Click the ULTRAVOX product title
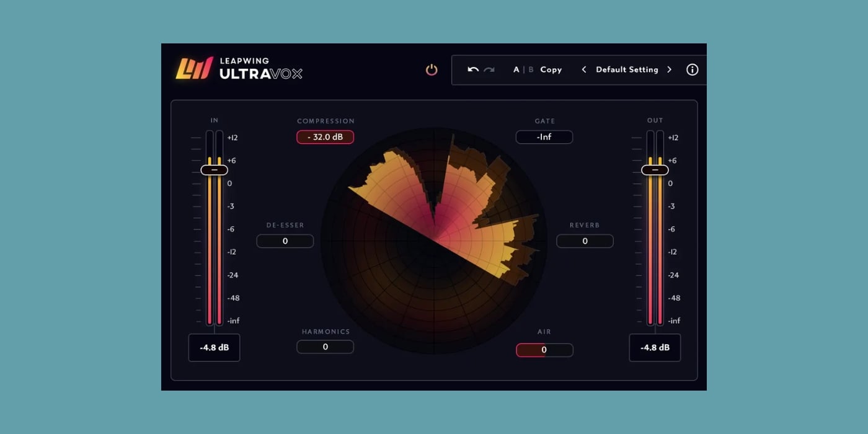 point(261,74)
